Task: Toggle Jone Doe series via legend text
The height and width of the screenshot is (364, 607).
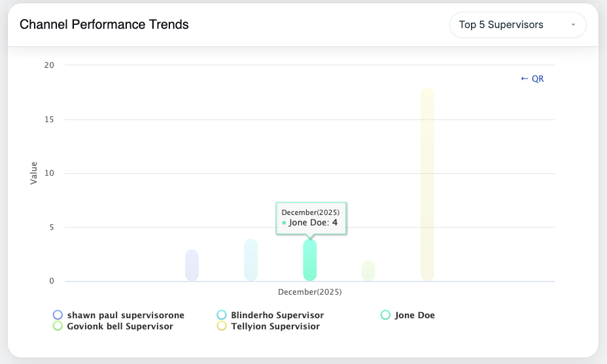Action: coord(415,315)
